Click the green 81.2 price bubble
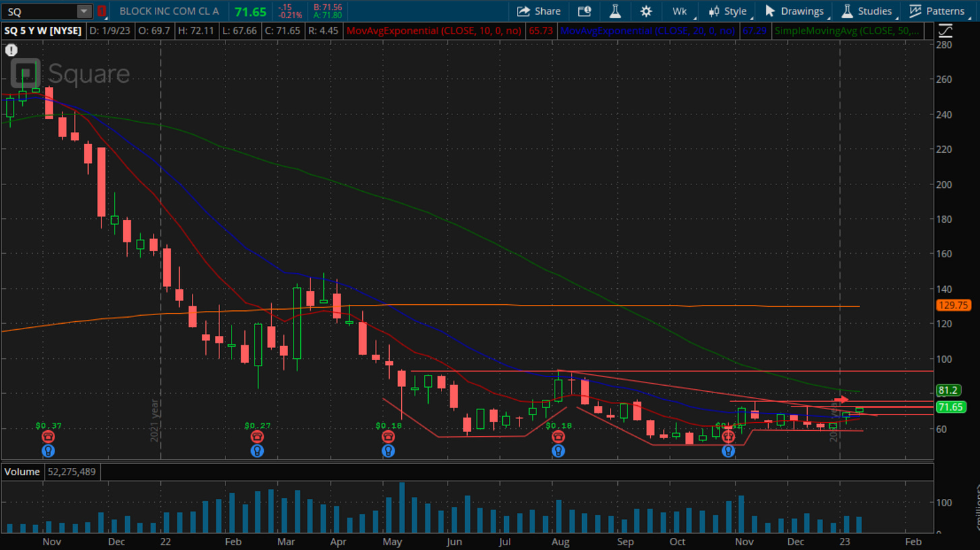The image size is (980, 550). (948, 391)
